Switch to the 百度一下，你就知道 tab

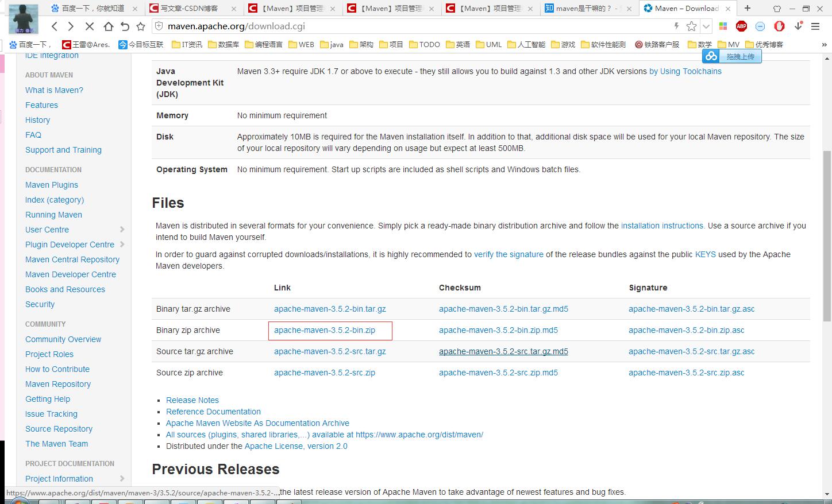pyautogui.click(x=93, y=9)
